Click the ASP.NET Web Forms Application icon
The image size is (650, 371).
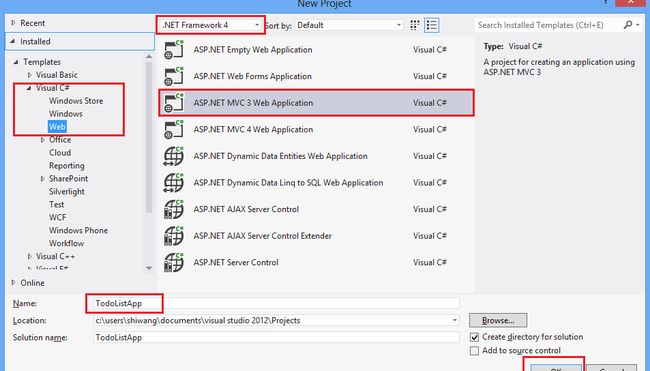[x=174, y=76]
